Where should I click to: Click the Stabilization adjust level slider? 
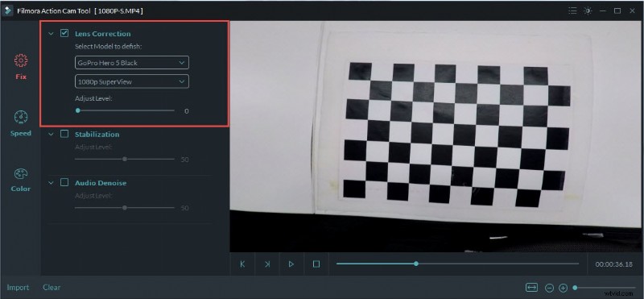pyautogui.click(x=125, y=159)
